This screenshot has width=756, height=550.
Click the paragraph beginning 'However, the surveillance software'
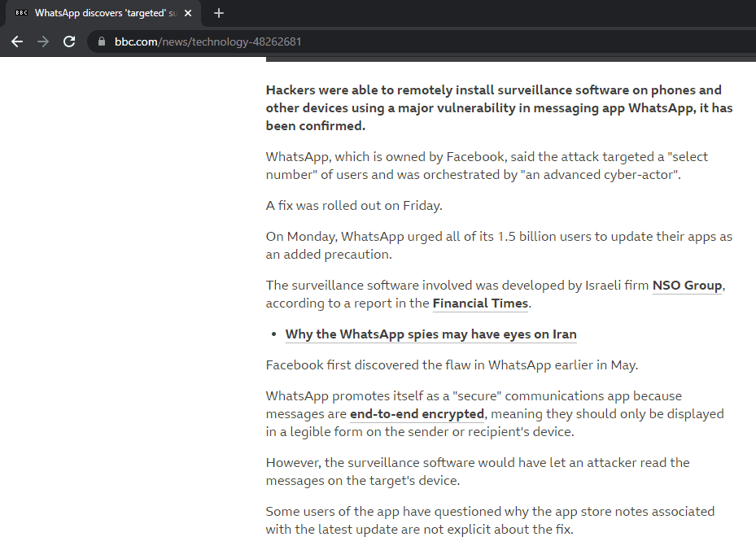(478, 471)
